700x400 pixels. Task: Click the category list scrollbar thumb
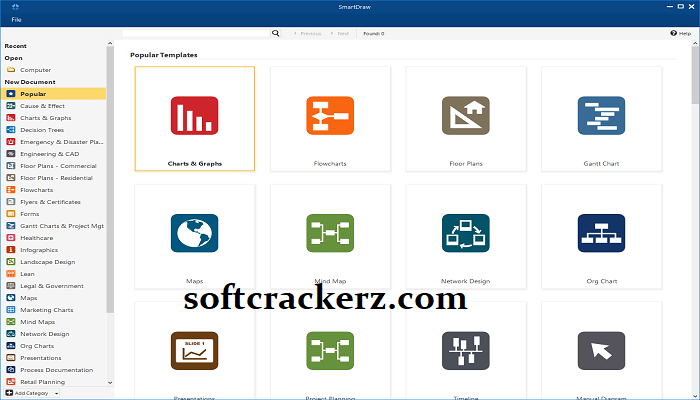coord(110,179)
